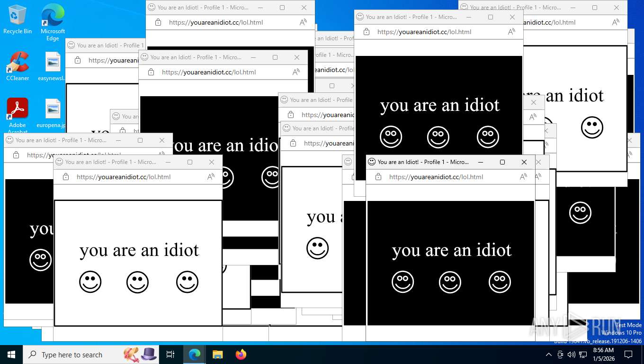The height and width of the screenshot is (364, 644).
Task: Click the title-bar favicon of the upper black-page three-smiley window
Action: tap(360, 17)
